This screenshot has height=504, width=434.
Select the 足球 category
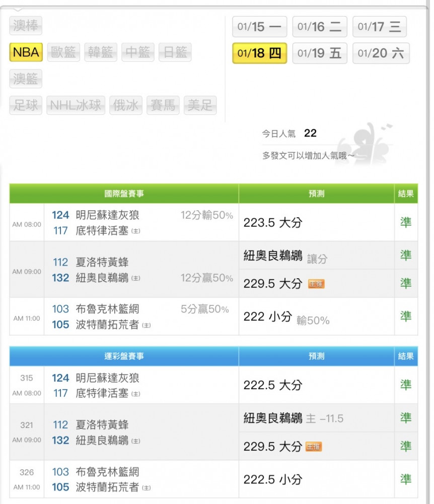coord(26,105)
